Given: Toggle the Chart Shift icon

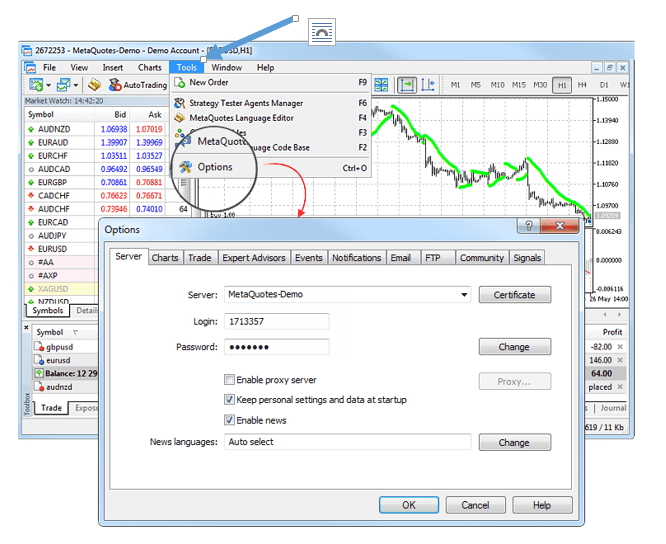Looking at the screenshot, I should [x=428, y=85].
